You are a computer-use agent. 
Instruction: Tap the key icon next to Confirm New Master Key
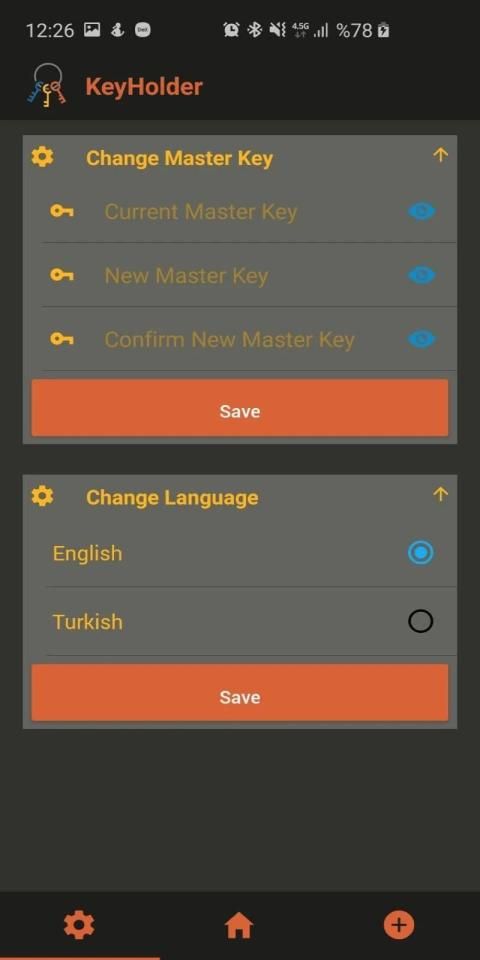point(62,339)
